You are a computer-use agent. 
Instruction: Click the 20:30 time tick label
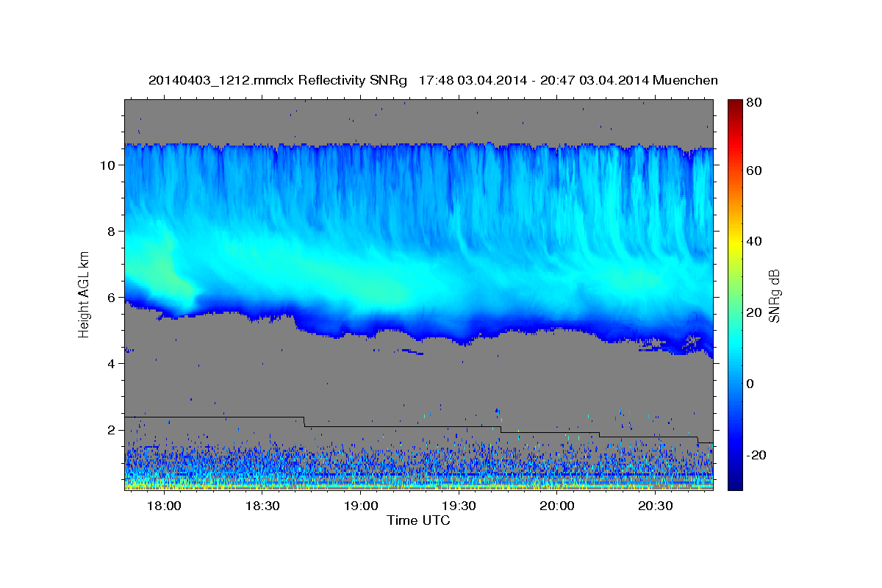(x=656, y=506)
